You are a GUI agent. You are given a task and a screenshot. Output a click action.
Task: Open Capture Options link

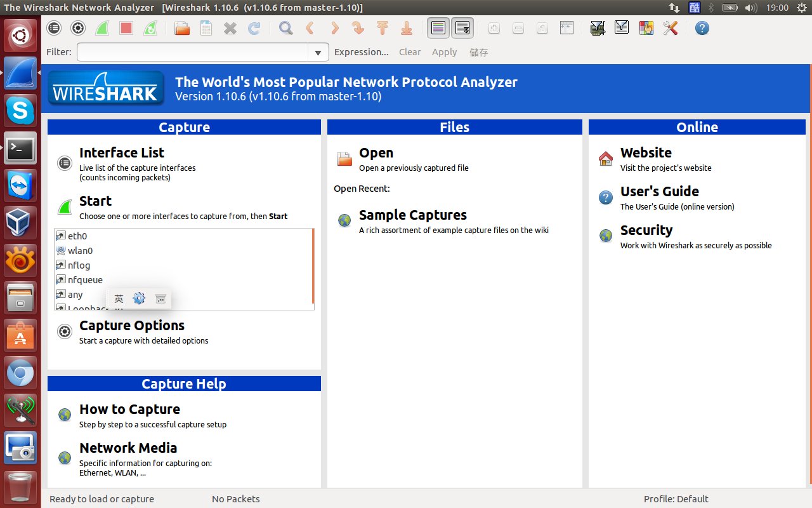pyautogui.click(x=132, y=325)
